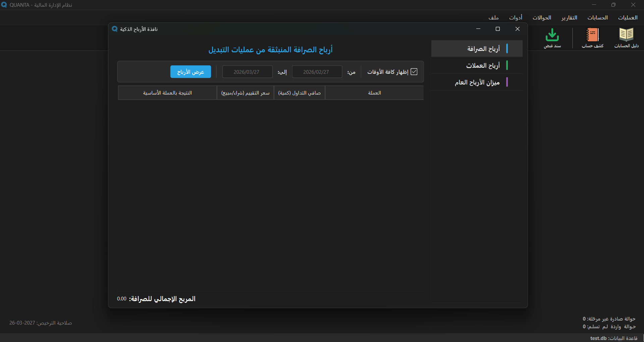Click the النتيجة بالعملة الأساسية column header
The width and height of the screenshot is (644, 342).
pyautogui.click(x=167, y=93)
